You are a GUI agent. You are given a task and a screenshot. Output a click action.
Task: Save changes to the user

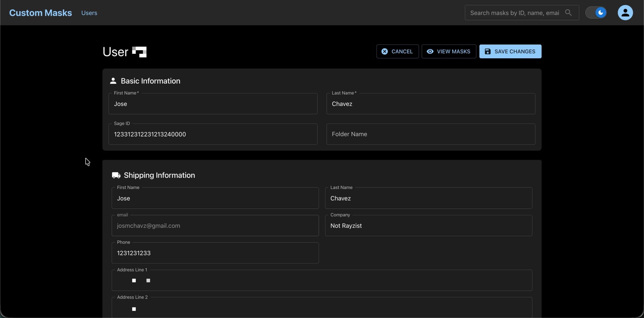[x=510, y=52]
